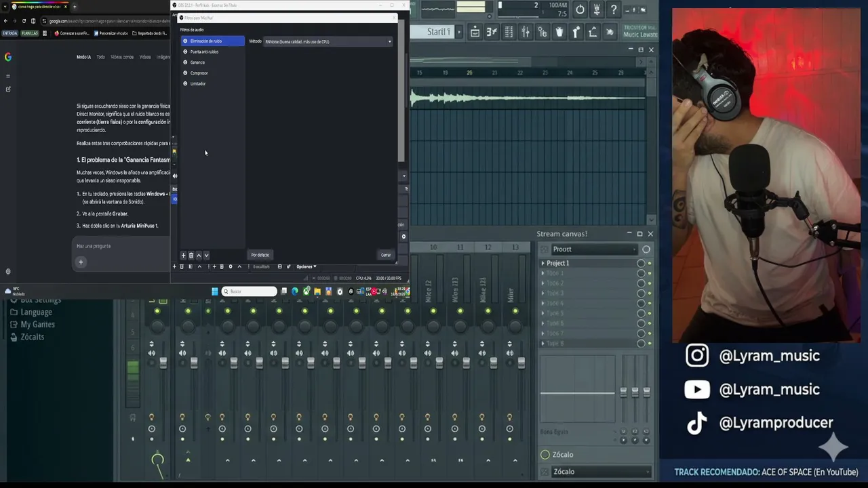Screen dimensions: 868x488
Task: Click mixer channel 10 header
Action: point(433,247)
